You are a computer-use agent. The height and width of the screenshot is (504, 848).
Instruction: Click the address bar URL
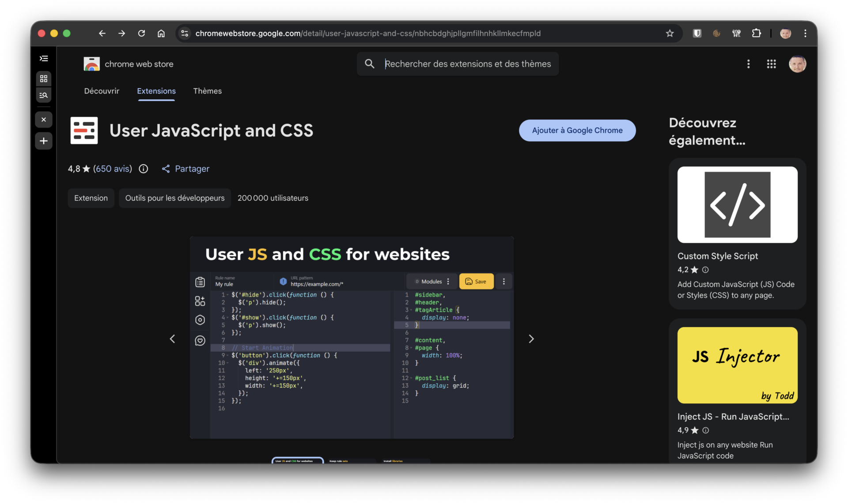pos(368,34)
